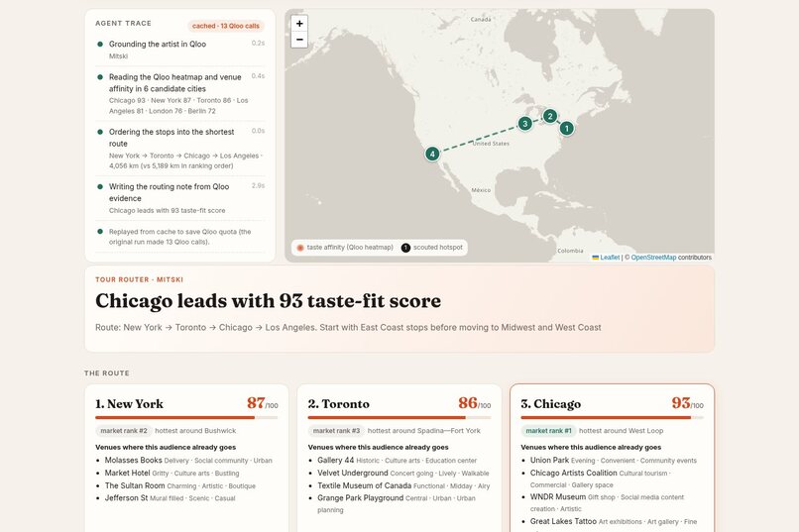Click the 'market rank #3' badge
Viewport: 799px width, 532px height.
click(x=336, y=431)
